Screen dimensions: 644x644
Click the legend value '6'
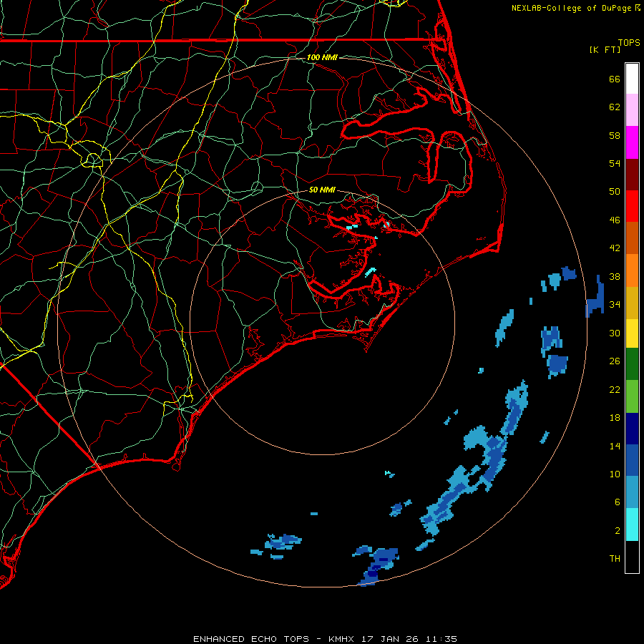click(618, 502)
